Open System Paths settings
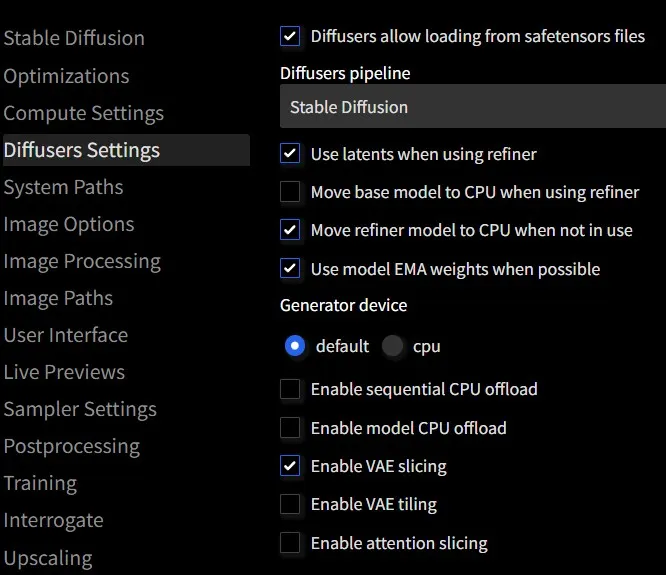Viewport: 666px width, 575px height. tap(63, 187)
